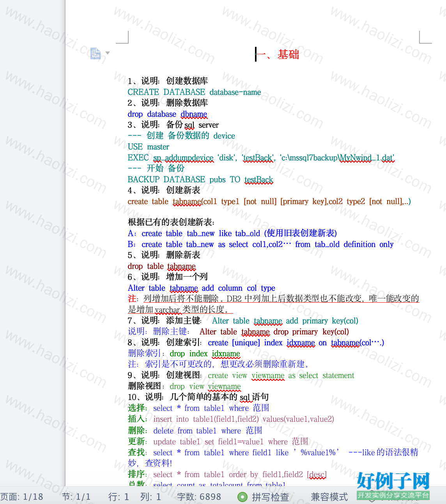Click the line 7、说明：添加主键
Screen dimensions: 446x504
(x=164, y=321)
